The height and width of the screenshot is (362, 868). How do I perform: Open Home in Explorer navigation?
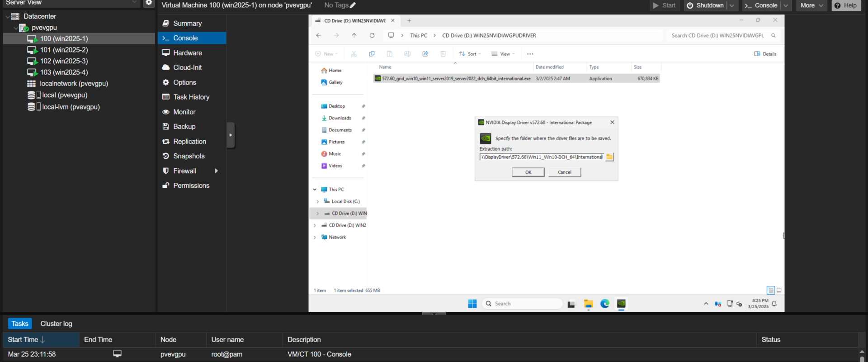click(x=331, y=71)
